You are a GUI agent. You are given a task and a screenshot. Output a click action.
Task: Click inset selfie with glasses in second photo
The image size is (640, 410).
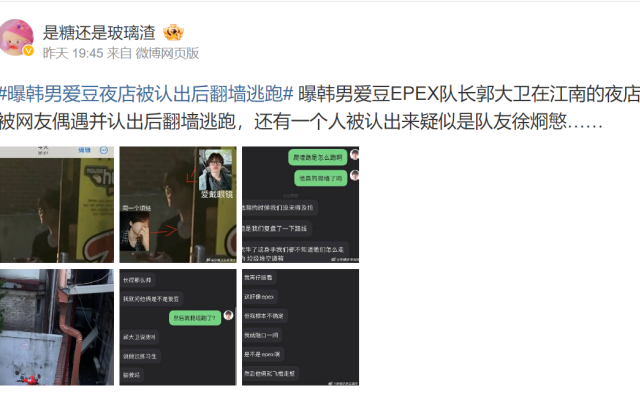point(216,170)
